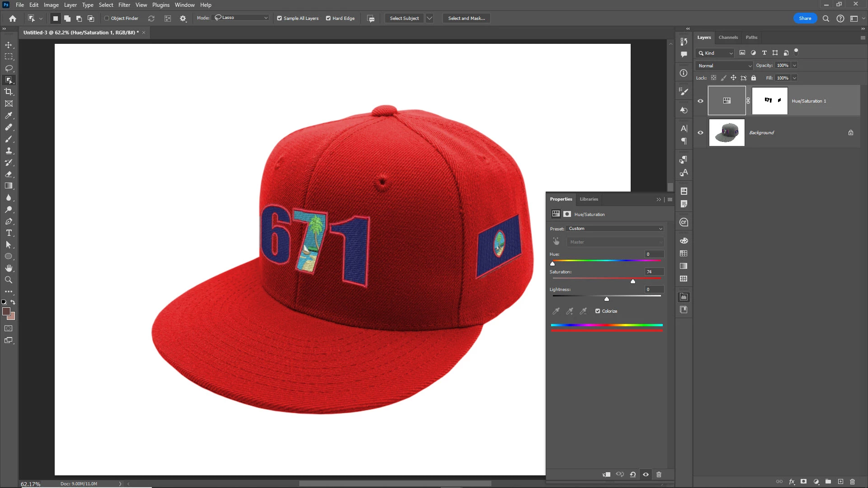Select the Eyedropper tool
868x488 pixels.
click(x=9, y=116)
